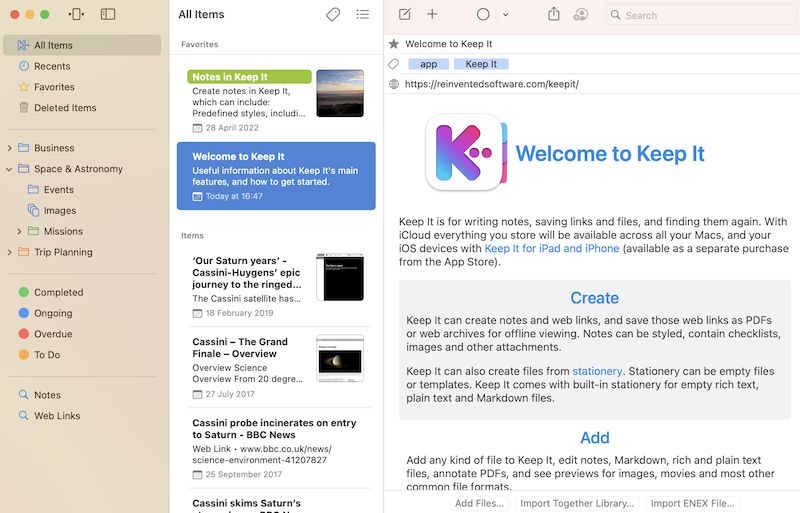Viewport: 800px width, 513px height.
Task: Click the 'Create' section heading
Action: coord(594,298)
